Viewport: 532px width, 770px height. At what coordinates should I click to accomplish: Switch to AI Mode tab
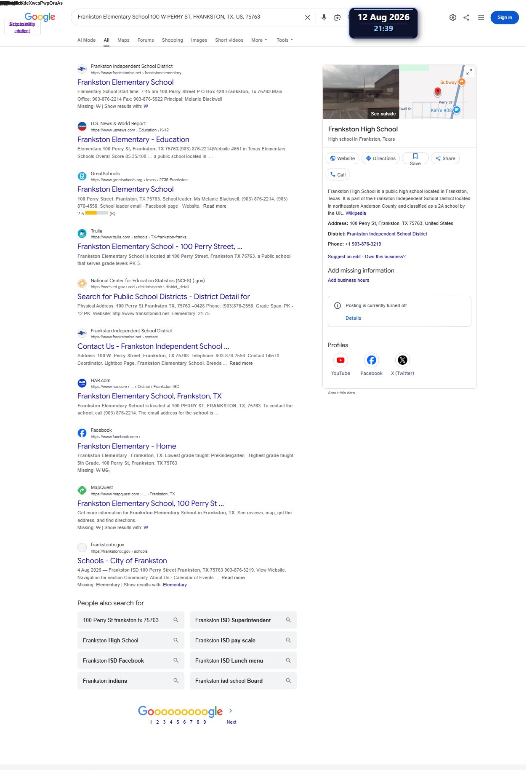coord(86,40)
